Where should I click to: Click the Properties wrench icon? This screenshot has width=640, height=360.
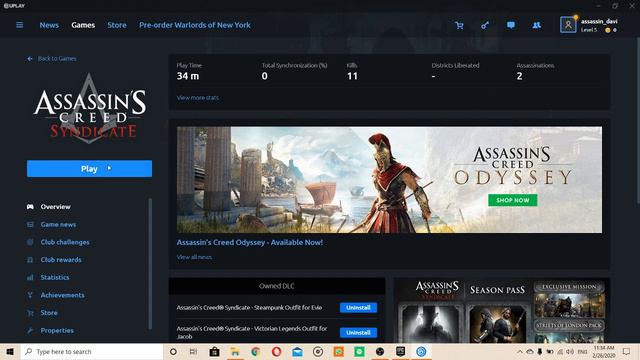(30, 331)
